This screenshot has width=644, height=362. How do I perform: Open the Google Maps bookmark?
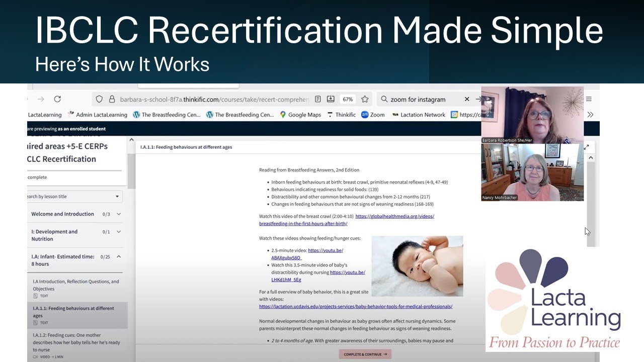pos(300,115)
